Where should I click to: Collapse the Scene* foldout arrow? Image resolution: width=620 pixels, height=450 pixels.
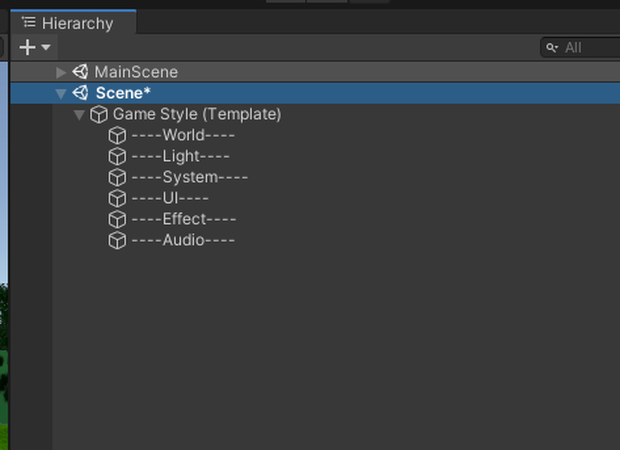tap(61, 94)
